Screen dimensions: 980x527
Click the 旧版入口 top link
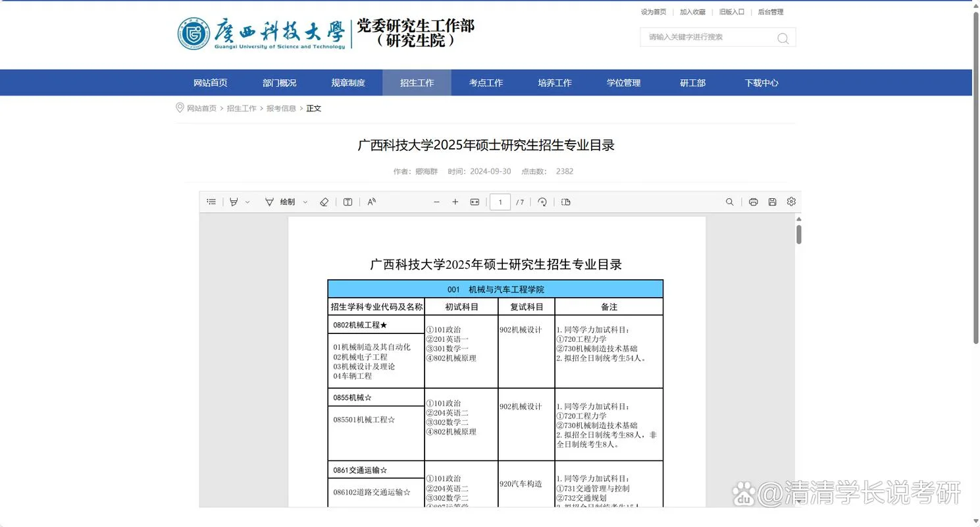(x=732, y=12)
